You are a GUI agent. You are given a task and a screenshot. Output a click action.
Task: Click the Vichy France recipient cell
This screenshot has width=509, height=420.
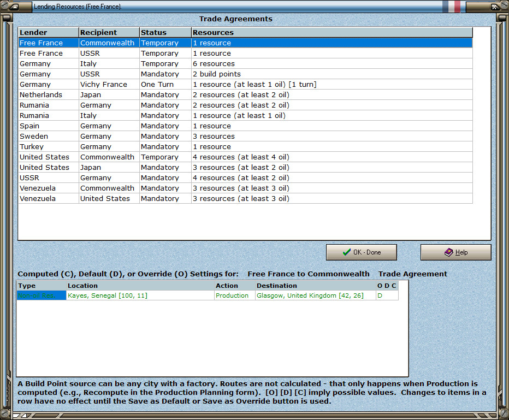click(109, 85)
